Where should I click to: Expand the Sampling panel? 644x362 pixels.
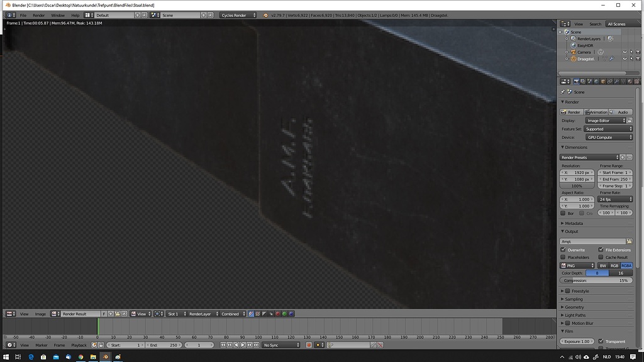tap(574, 299)
